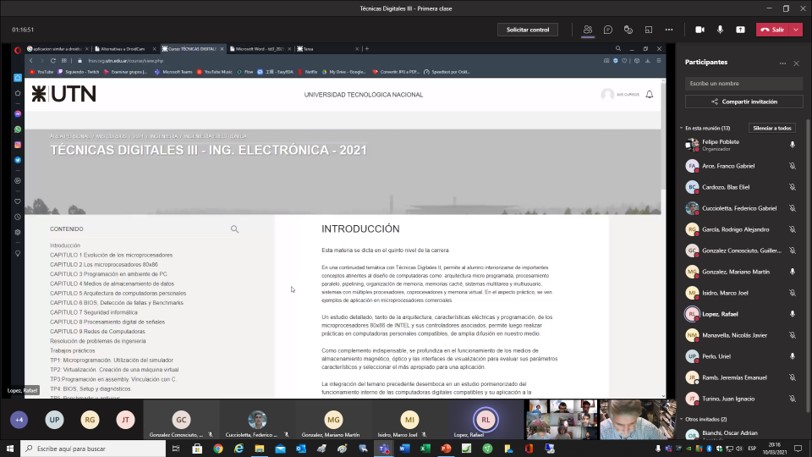Image resolution: width=812 pixels, height=457 pixels.
Task: Leave the meeting with the Salir button
Action: pos(773,30)
